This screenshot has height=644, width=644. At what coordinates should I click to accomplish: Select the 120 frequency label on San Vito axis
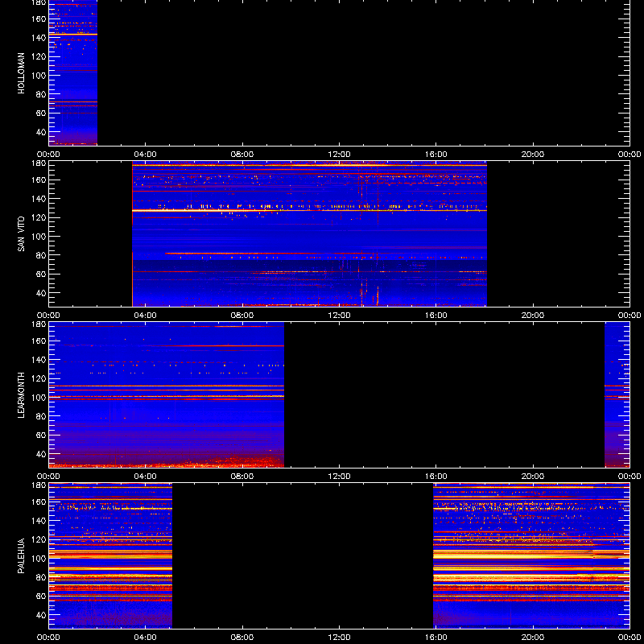pos(39,217)
